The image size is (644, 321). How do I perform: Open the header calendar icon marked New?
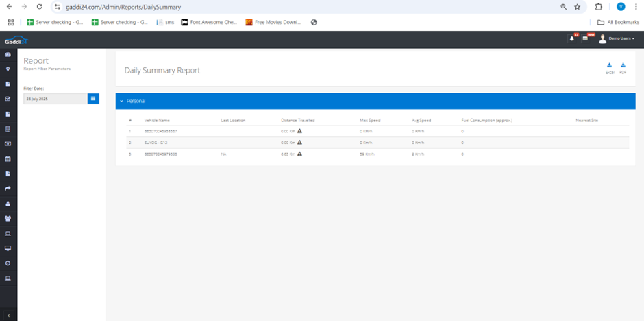click(x=585, y=38)
